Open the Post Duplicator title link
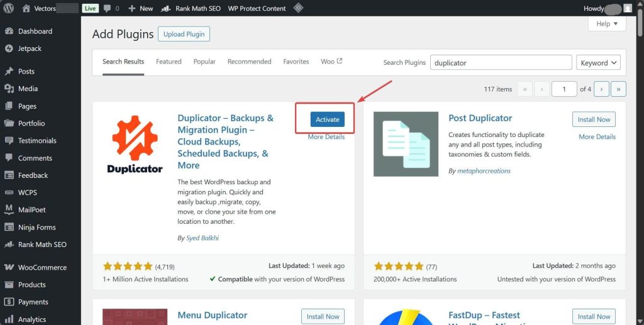Viewport: 644px width, 325px height. point(480,118)
